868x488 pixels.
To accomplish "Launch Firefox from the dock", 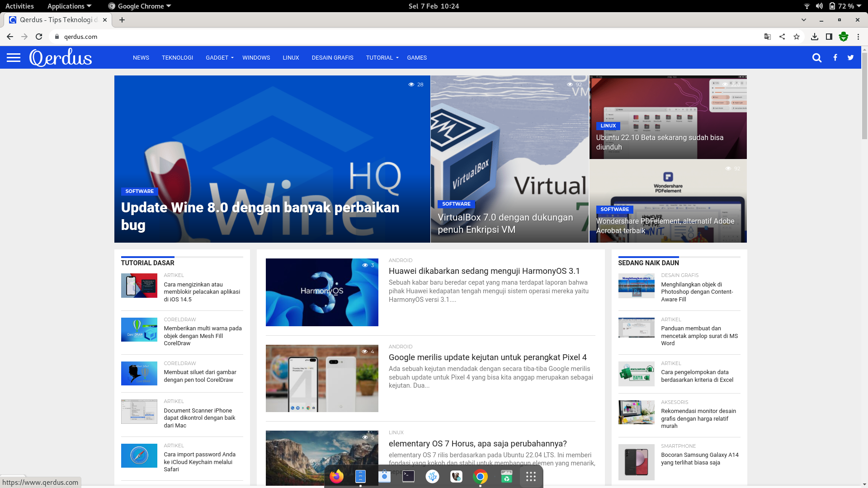I will tap(336, 476).
